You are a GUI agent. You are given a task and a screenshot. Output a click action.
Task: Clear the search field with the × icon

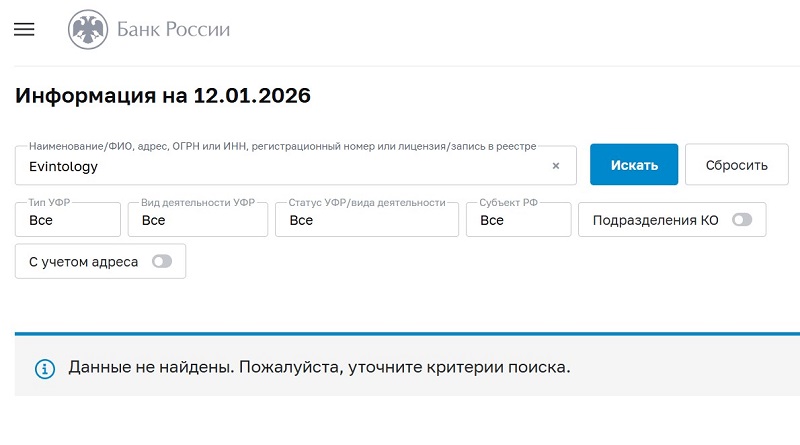pyautogui.click(x=556, y=166)
